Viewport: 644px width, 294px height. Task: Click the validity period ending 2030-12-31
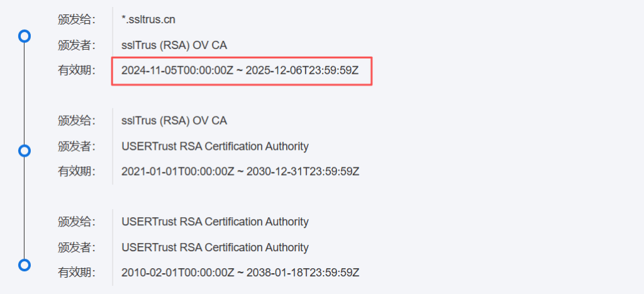[240, 171]
